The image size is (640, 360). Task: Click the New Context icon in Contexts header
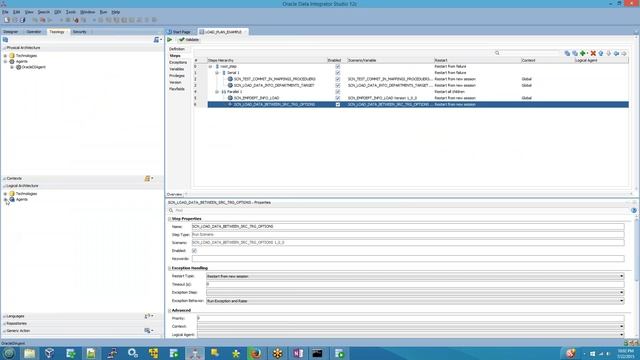click(148, 178)
